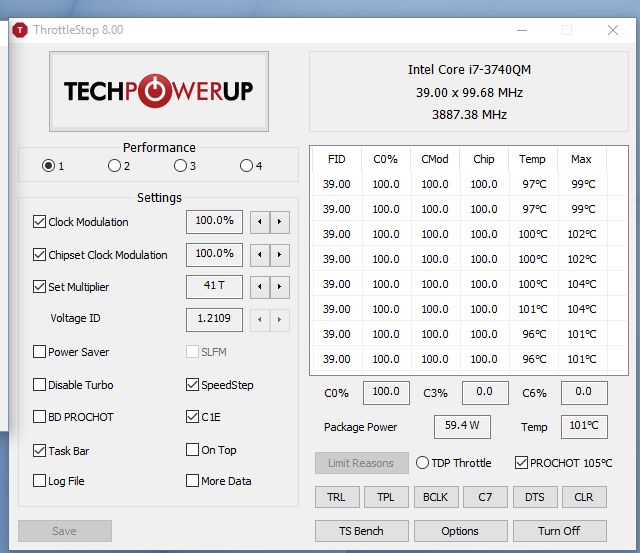
Task: Enable the Disable Turbo checkbox
Action: 39,384
